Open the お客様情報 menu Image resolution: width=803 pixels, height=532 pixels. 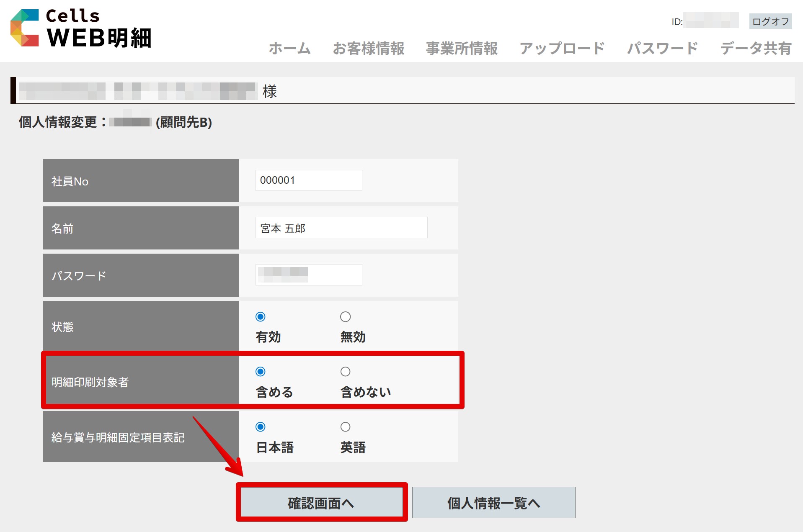coord(368,49)
